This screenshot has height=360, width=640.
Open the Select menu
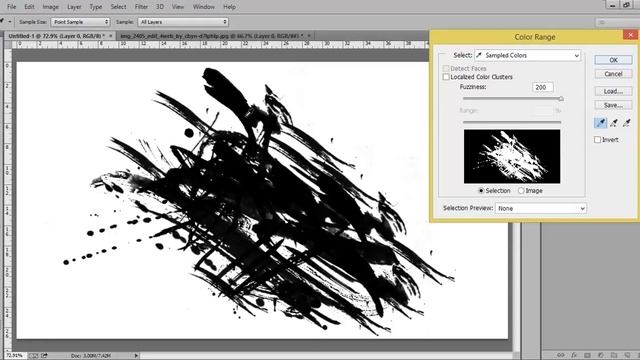tap(118, 7)
